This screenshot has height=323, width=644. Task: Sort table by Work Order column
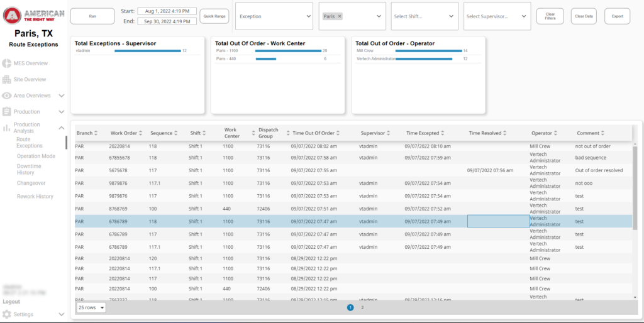[x=140, y=133]
